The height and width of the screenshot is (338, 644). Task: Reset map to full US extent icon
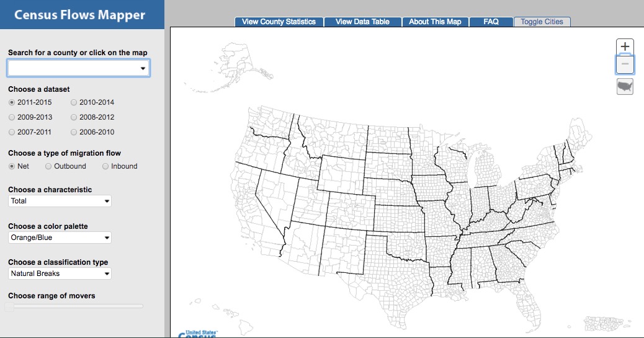625,86
